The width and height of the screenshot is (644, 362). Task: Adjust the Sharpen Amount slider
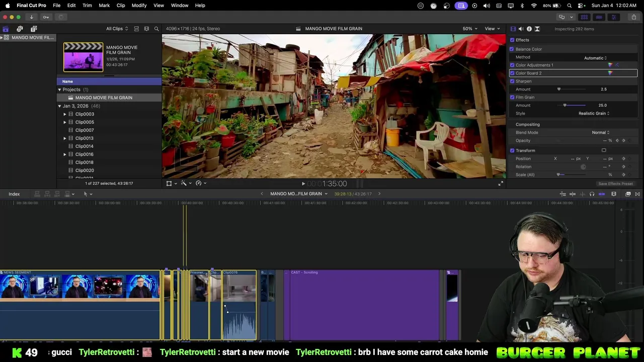tap(559, 89)
